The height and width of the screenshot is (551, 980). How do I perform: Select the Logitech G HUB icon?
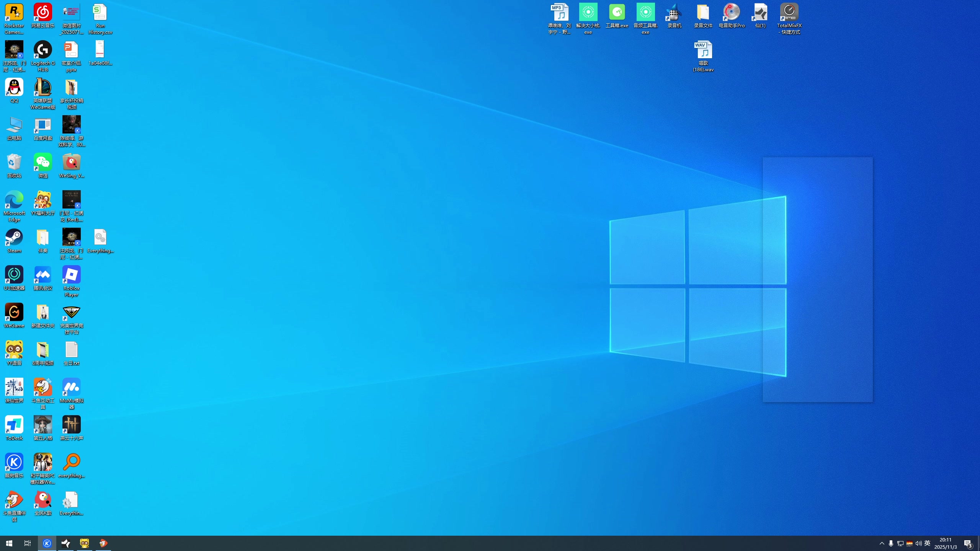[x=42, y=50]
